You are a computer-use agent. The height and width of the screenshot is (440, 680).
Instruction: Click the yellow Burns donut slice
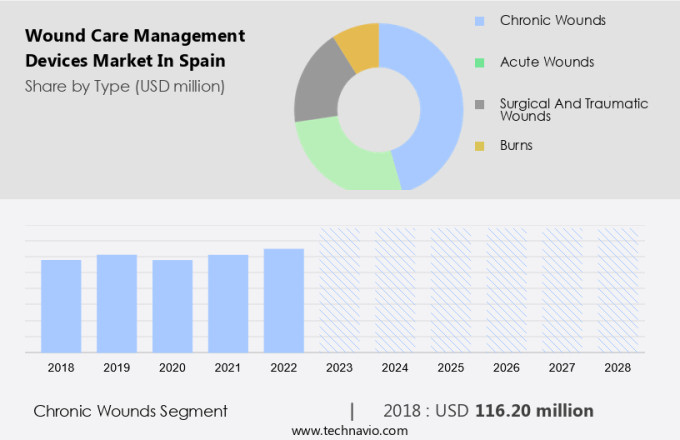361,46
